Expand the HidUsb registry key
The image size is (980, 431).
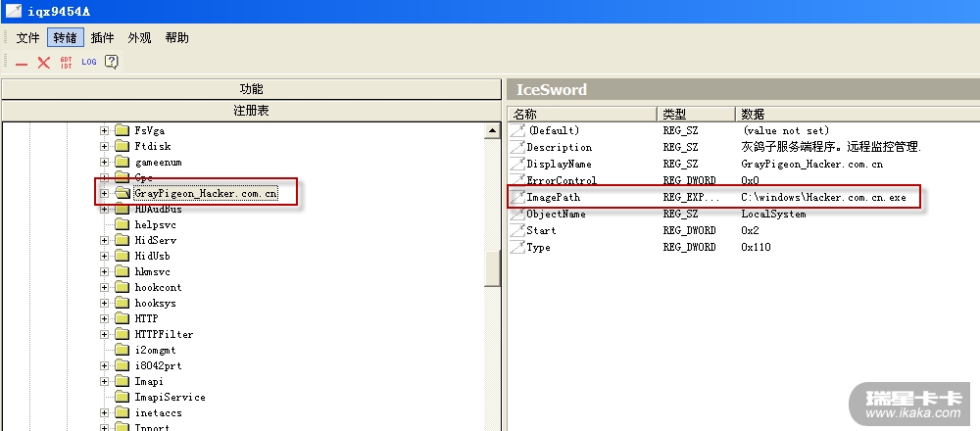pyautogui.click(x=105, y=256)
